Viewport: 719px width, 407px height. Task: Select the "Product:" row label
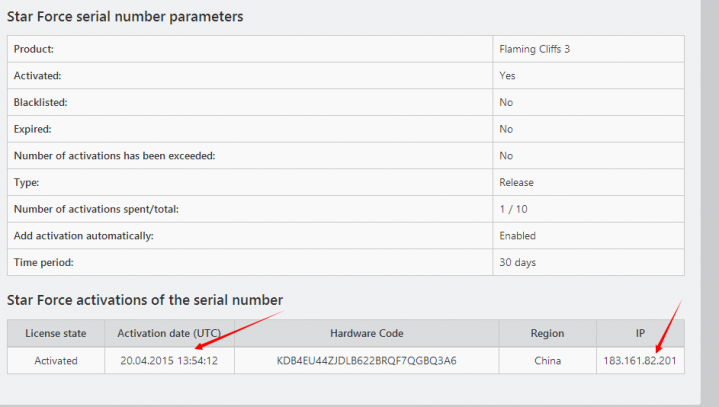click(34, 49)
